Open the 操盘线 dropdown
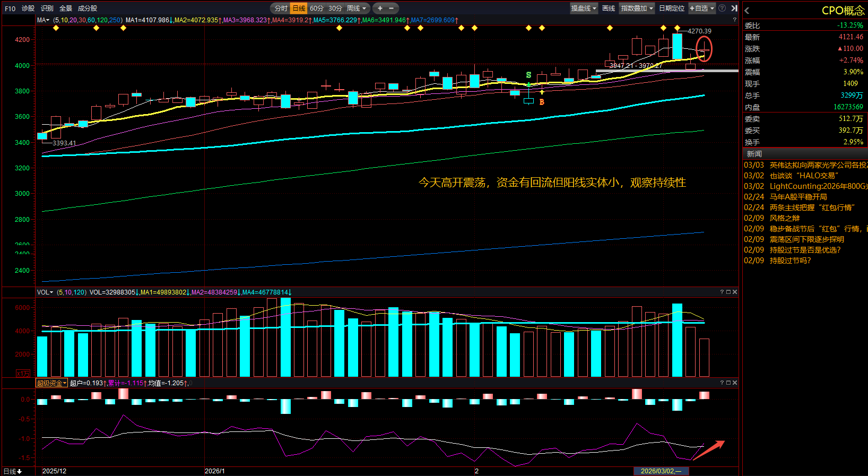 (584, 8)
